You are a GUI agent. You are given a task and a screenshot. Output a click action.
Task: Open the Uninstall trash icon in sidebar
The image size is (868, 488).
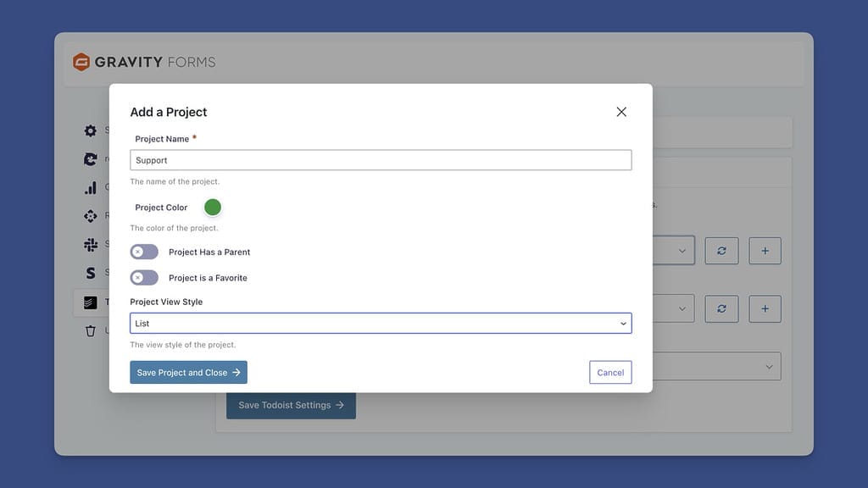click(91, 331)
